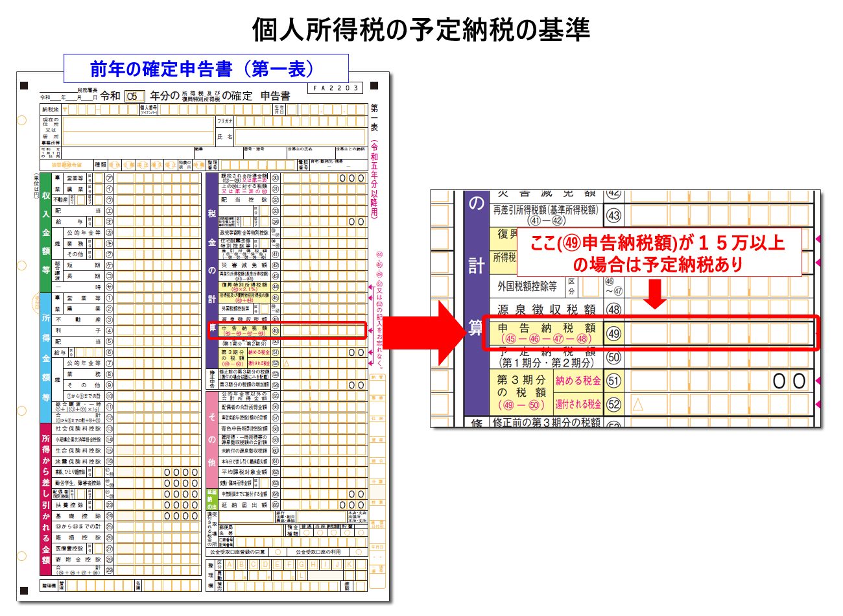The width and height of the screenshot is (843, 616).
Task: Click circled 51 in the enlarged view
Action: click(613, 381)
